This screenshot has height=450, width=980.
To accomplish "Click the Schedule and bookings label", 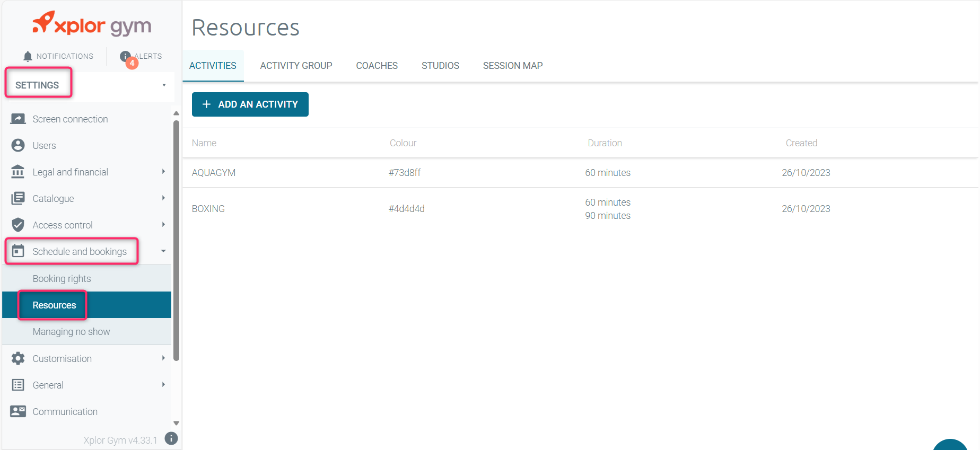I will pos(80,251).
